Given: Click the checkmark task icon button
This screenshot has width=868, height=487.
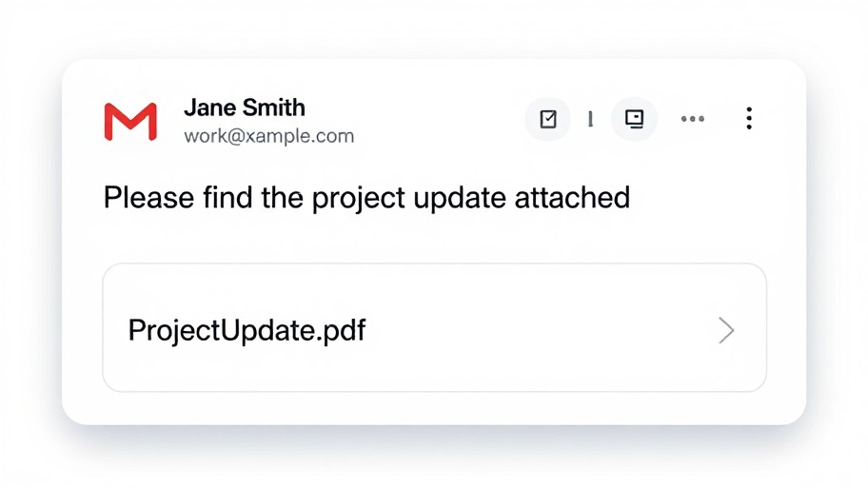Looking at the screenshot, I should [x=548, y=119].
